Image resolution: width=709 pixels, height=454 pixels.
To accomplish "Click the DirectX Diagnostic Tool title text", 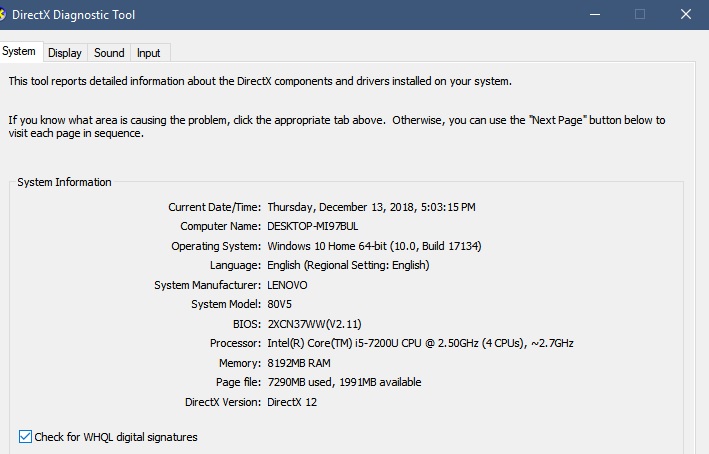I will [73, 15].
